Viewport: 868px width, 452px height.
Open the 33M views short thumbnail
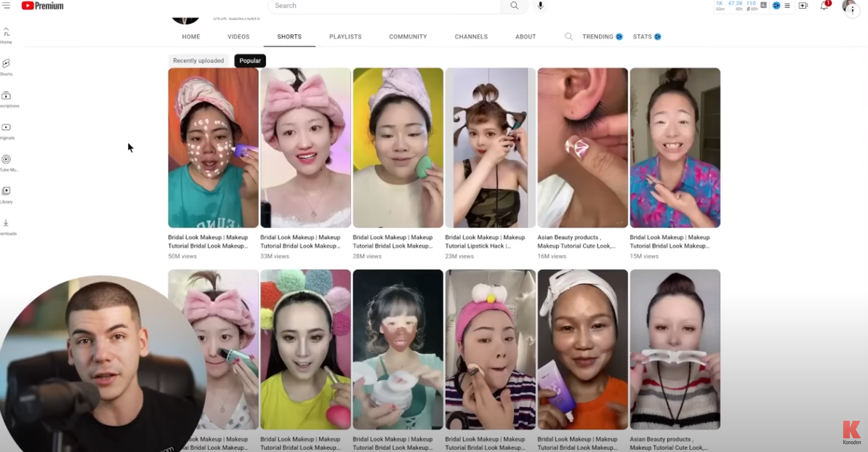click(305, 148)
